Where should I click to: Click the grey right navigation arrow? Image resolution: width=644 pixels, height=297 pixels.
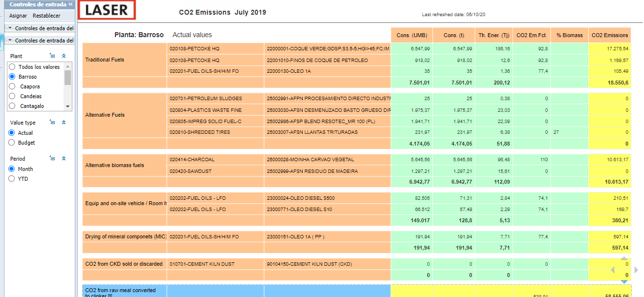[636, 270]
